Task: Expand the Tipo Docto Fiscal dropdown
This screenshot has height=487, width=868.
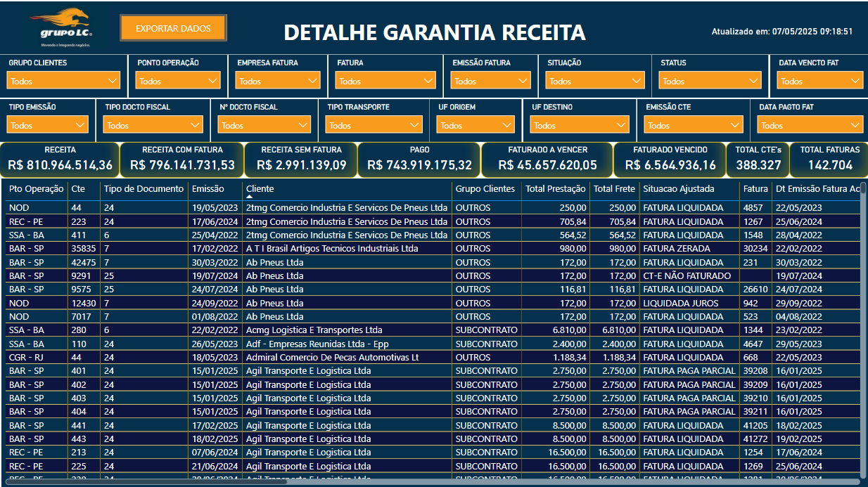Action: point(153,125)
